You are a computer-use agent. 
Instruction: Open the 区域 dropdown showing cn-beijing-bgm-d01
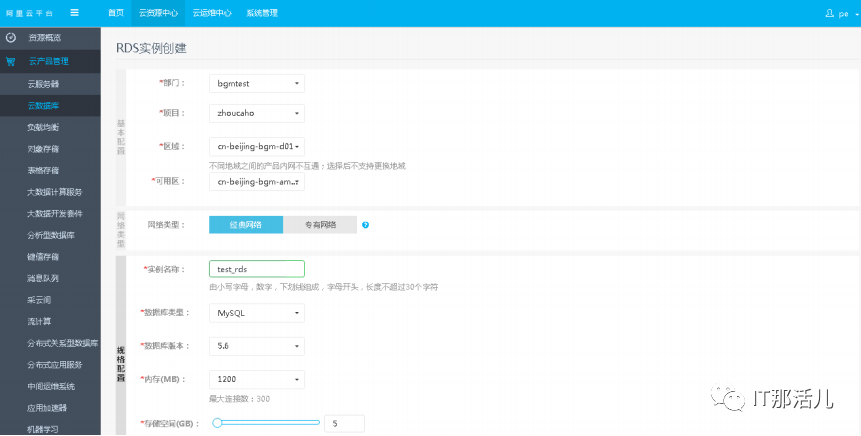(x=256, y=147)
